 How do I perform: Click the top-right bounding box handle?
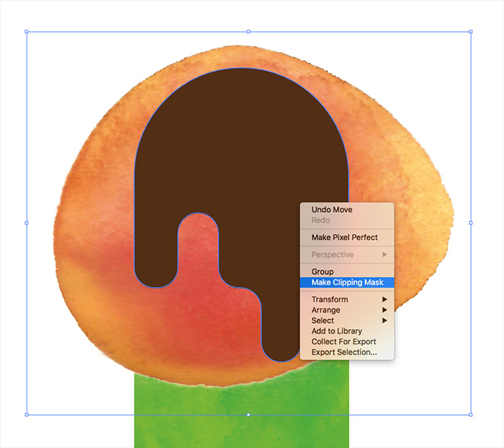click(x=470, y=31)
